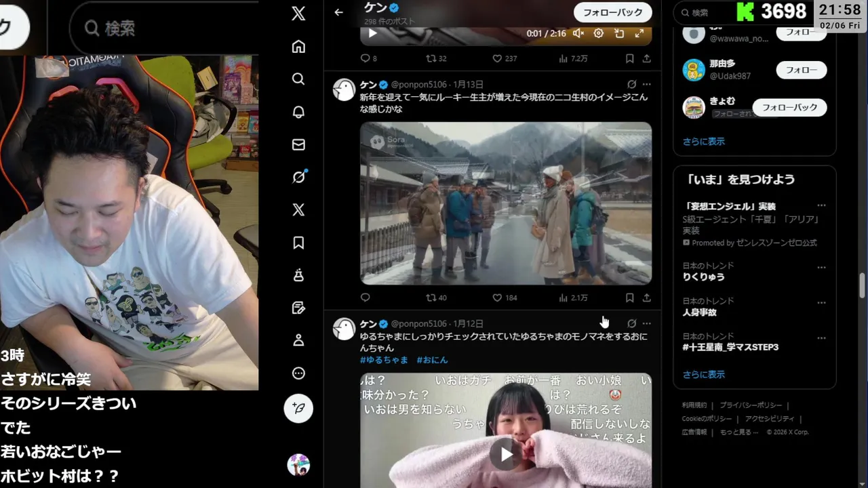
Task: Open 那由多 profile avatar
Action: (694, 70)
